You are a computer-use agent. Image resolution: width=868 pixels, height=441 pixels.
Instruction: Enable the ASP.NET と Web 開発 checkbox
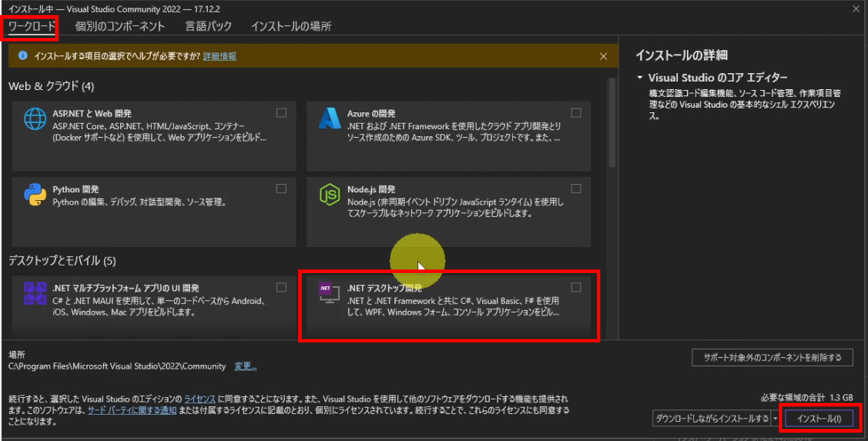(281, 112)
